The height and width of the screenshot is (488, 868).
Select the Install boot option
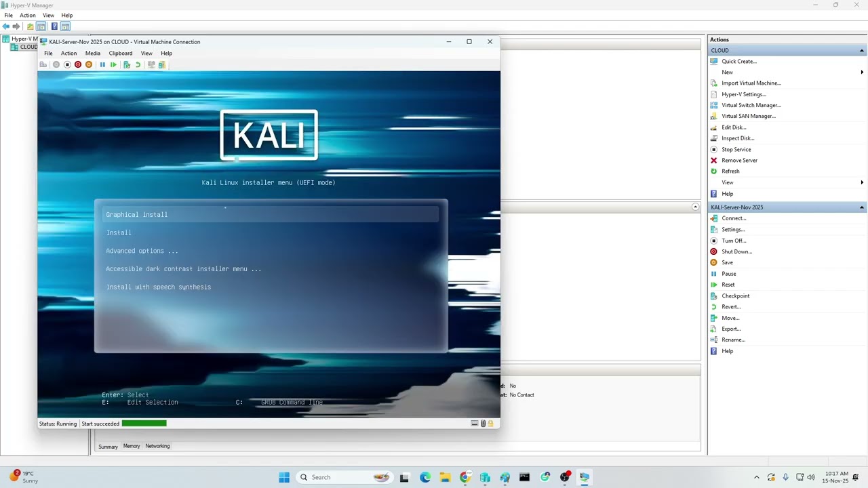pos(119,232)
